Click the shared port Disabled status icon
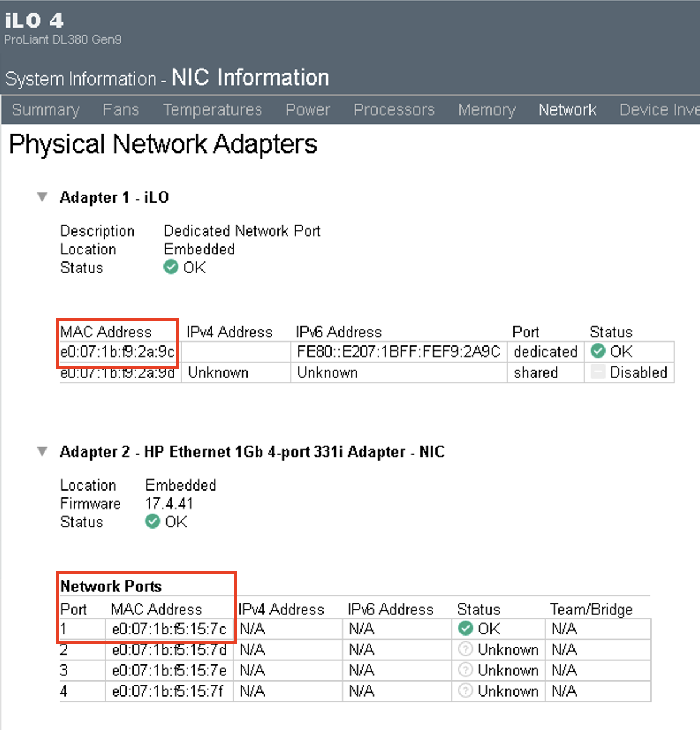Viewport: 700px width, 730px height. click(598, 372)
